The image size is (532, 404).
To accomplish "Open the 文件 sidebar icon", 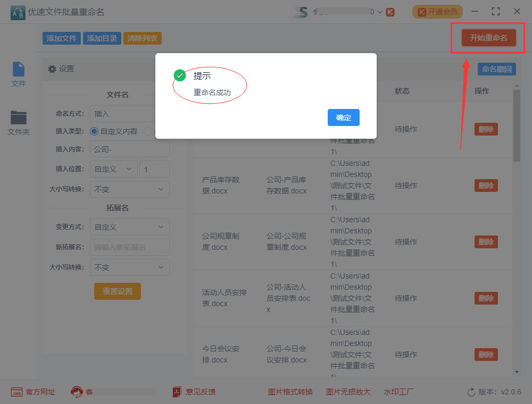I will point(18,74).
